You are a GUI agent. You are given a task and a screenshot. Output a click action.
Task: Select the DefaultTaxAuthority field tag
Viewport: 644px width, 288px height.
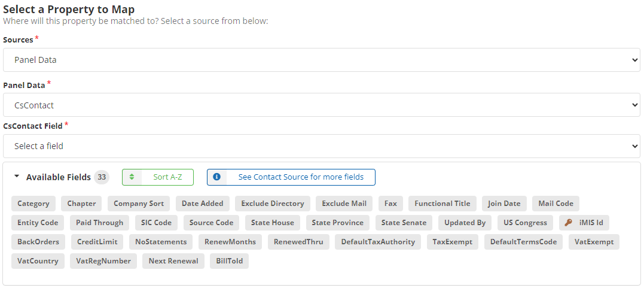click(378, 242)
